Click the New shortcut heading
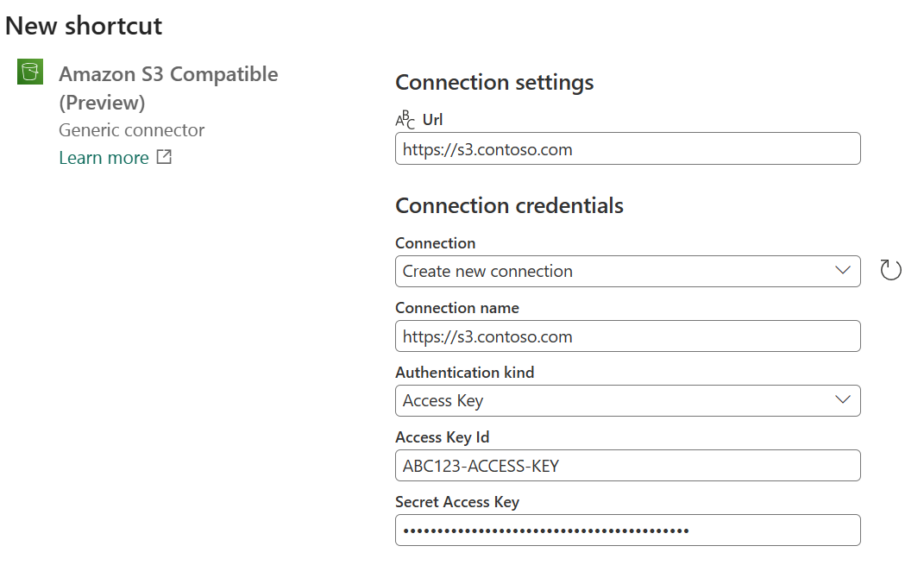Screen dimensions: 924x565 click(x=84, y=26)
